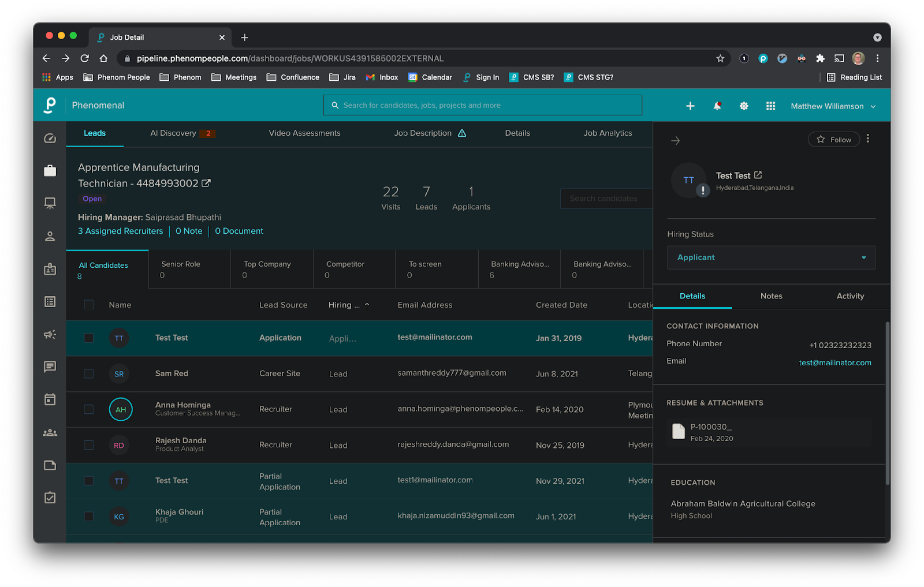Viewport: 924px width, 587px height.
Task: Check the box for Rajesh Danda
Action: tap(88, 445)
